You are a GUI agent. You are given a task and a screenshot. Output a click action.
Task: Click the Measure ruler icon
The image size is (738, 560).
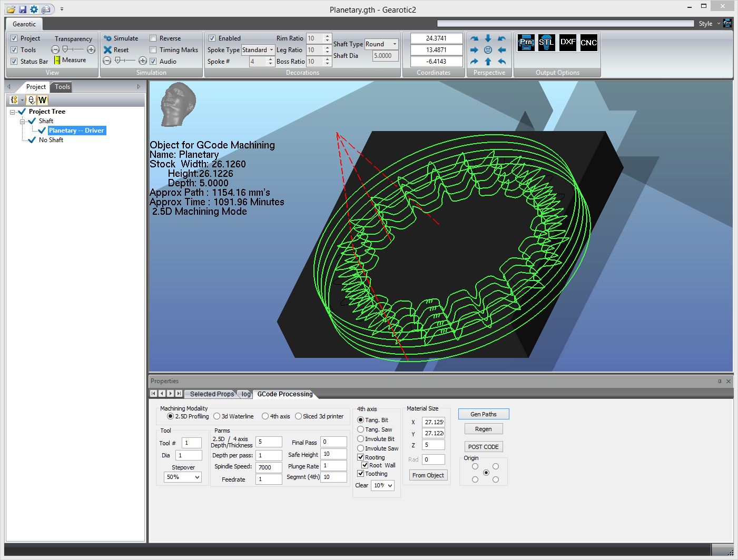(x=57, y=61)
